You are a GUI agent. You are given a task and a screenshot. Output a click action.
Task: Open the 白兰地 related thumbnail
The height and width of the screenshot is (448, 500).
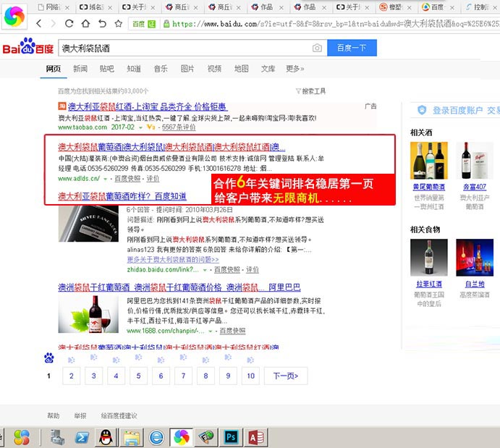point(475,258)
